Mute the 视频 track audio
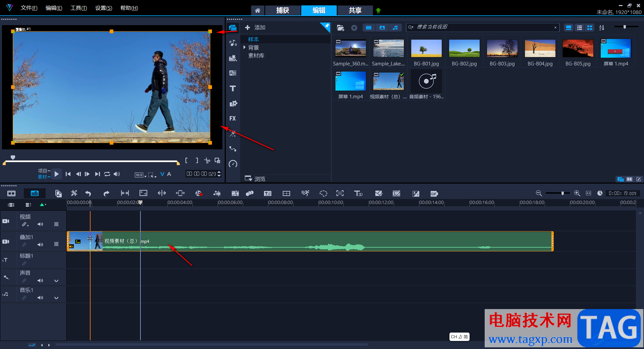The height and width of the screenshot is (349, 644). point(40,224)
